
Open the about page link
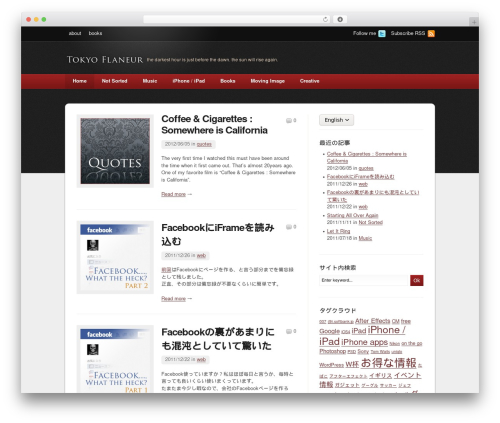(75, 33)
